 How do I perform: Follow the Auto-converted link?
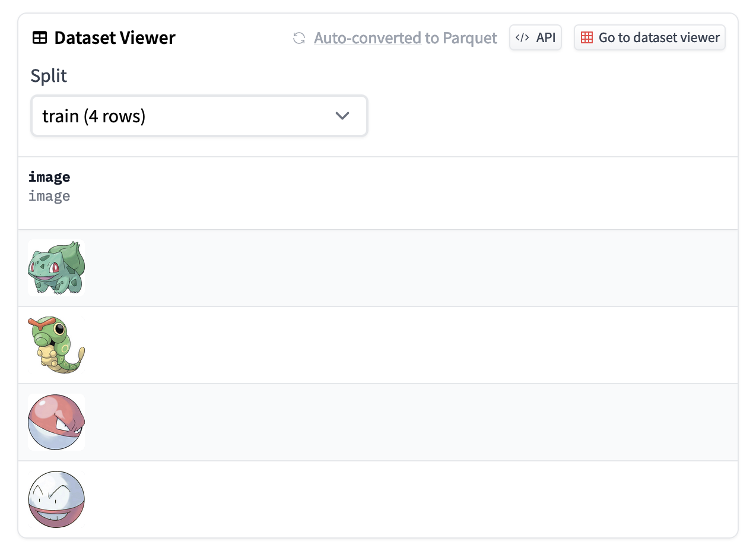(x=367, y=38)
